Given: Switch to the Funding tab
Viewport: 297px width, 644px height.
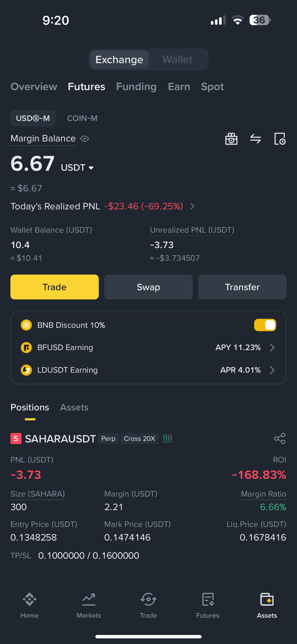Looking at the screenshot, I should [136, 86].
